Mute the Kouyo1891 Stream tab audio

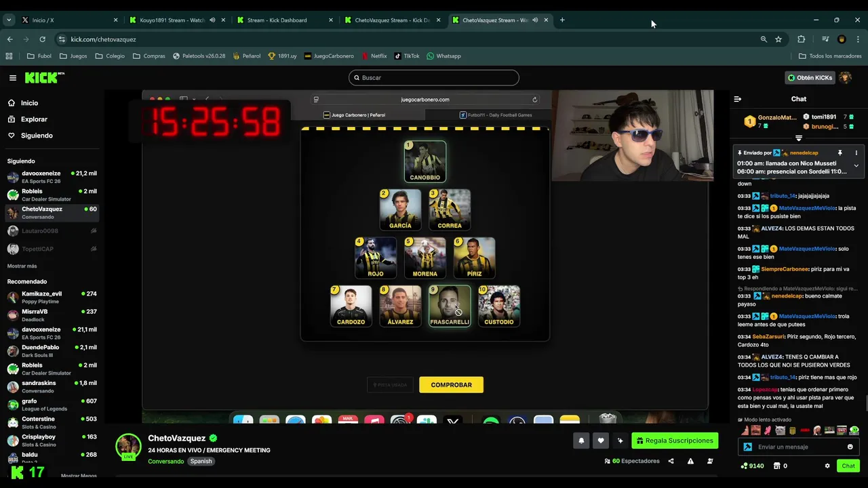[x=212, y=20]
